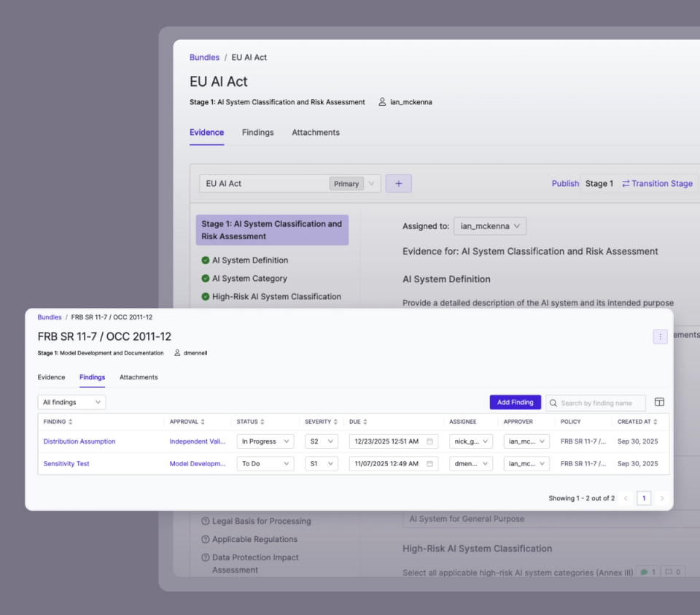Click the Publish link
This screenshot has height=615, width=700.
(x=565, y=184)
